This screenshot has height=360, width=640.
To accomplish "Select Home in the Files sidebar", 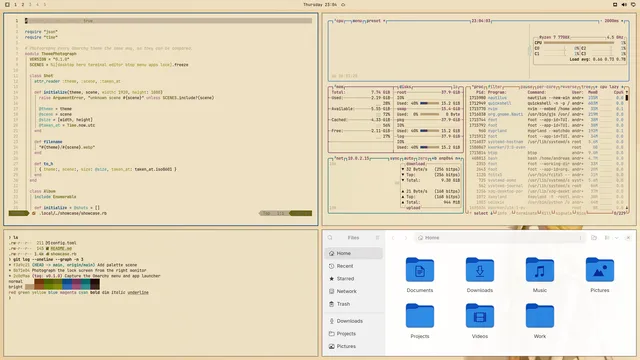I will 353,253.
